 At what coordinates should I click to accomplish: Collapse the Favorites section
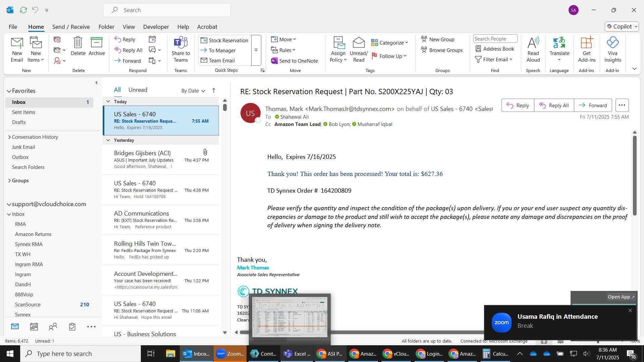(9, 91)
